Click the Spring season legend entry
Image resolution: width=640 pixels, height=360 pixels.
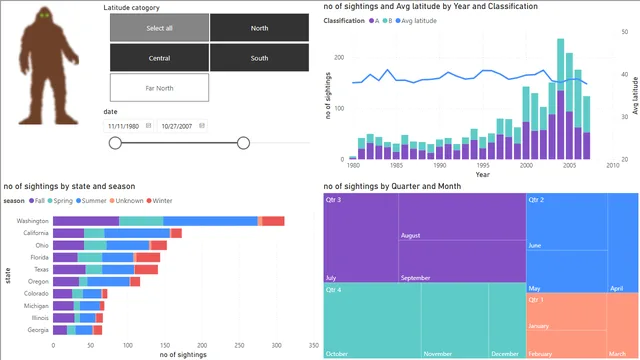pyautogui.click(x=60, y=201)
